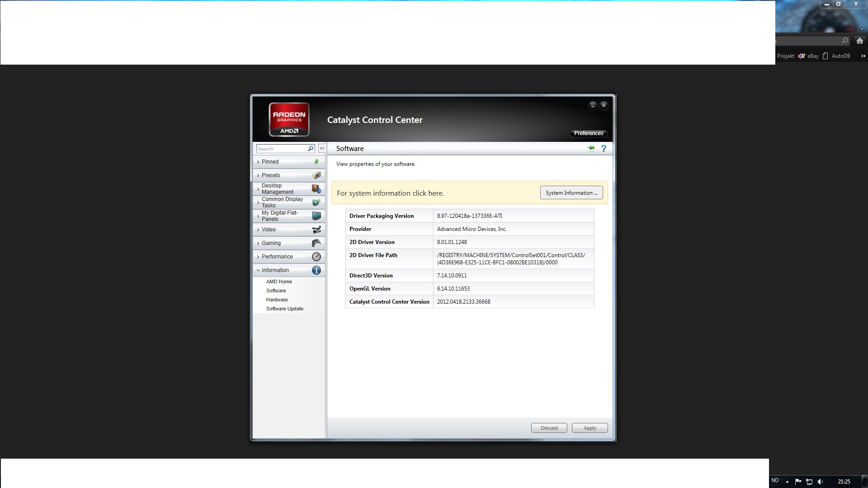Viewport: 868px width, 488px height.
Task: Open bookmarks overflow double-arrow
Action: [863, 56]
